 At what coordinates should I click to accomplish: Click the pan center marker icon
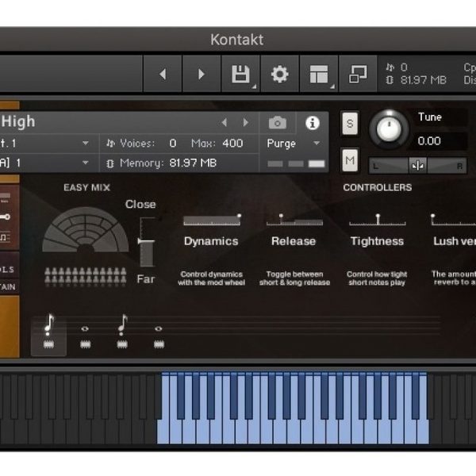pyautogui.click(x=418, y=166)
